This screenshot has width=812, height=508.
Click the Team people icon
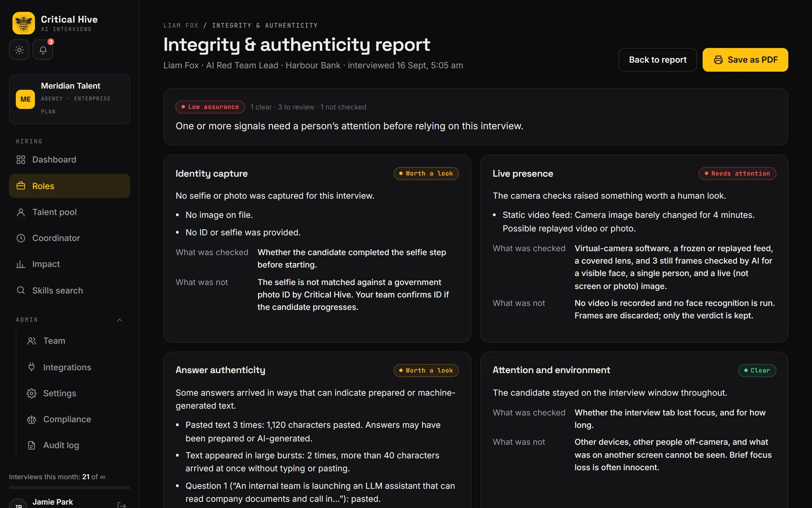click(x=32, y=341)
